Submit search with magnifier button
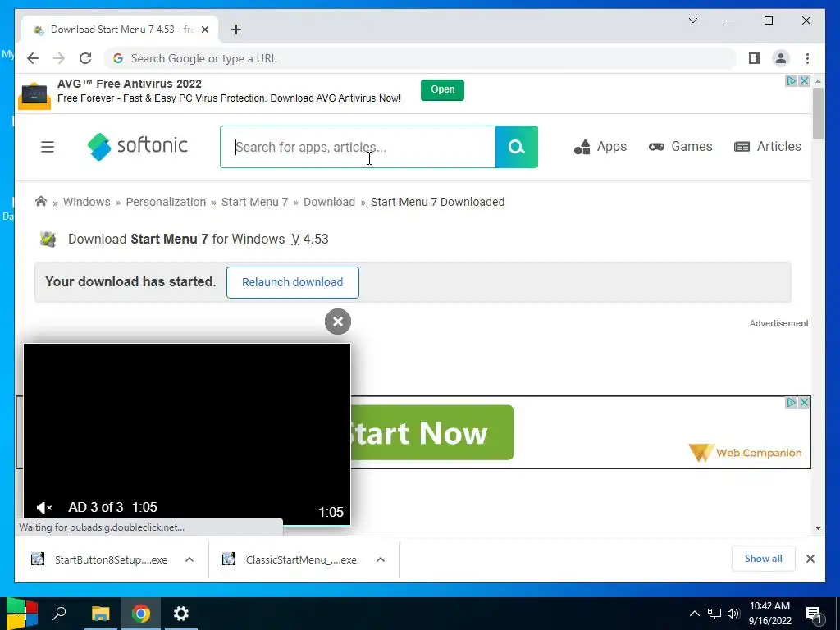 517,147
